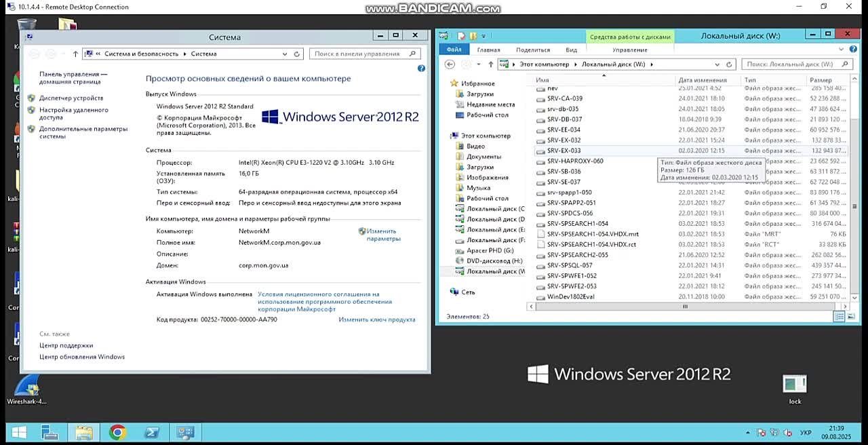Open the lock desktop icon

(795, 389)
